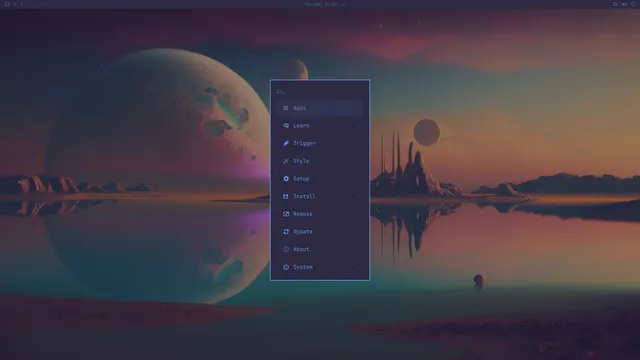Expand the Setup submenu chevron

click(358, 179)
